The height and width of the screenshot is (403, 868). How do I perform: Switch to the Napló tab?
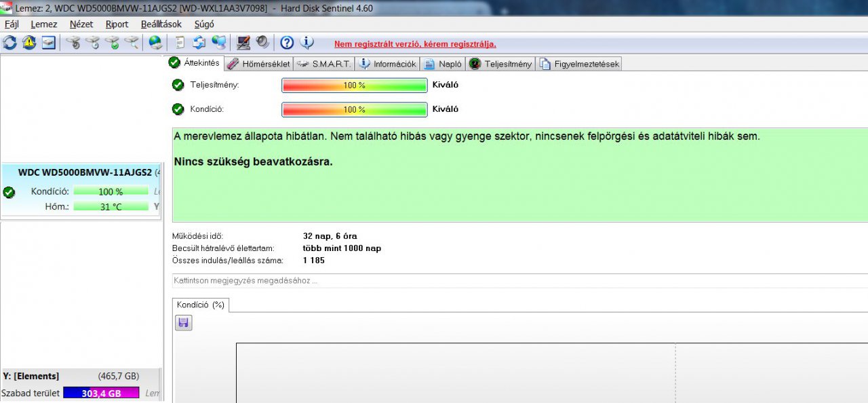[x=442, y=64]
